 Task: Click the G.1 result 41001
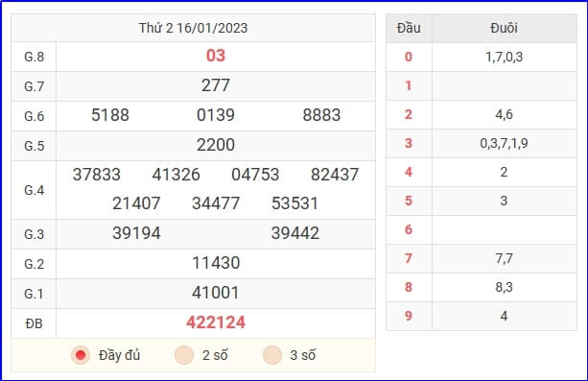pyautogui.click(x=216, y=293)
